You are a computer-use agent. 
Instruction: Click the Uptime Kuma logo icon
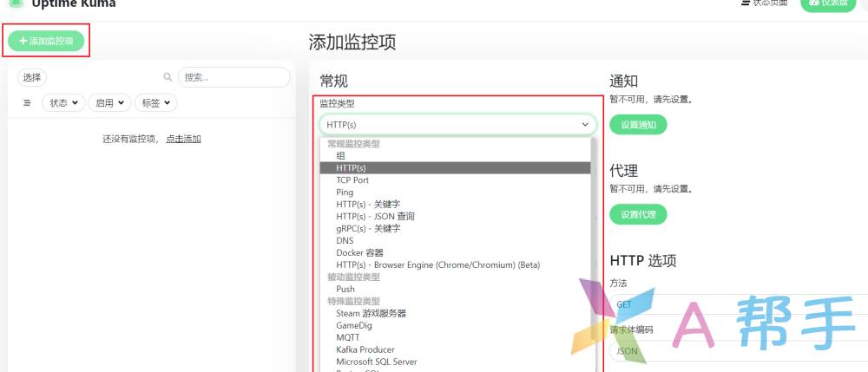click(16, 3)
